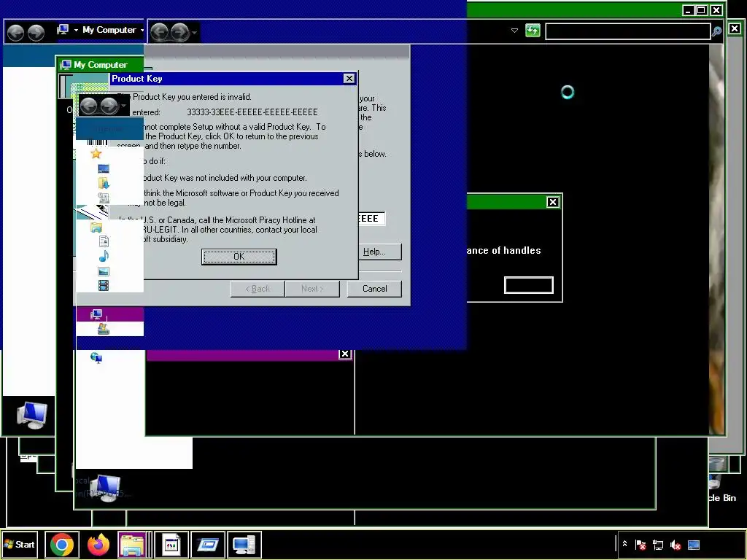Open the Start menu
This screenshot has width=747, height=560.
pyautogui.click(x=19, y=544)
